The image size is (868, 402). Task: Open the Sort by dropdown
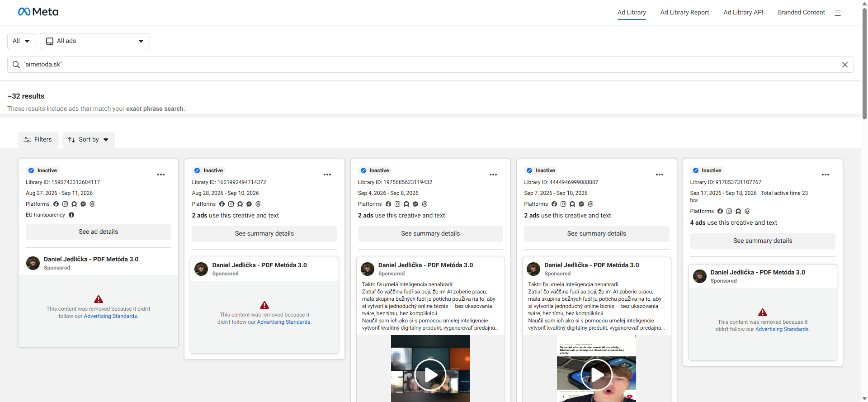89,140
